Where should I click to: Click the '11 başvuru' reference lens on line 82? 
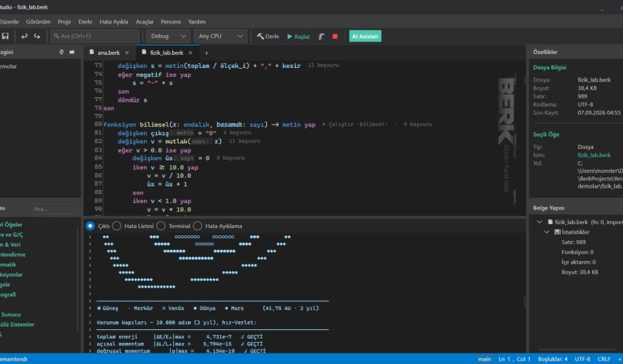(x=244, y=141)
